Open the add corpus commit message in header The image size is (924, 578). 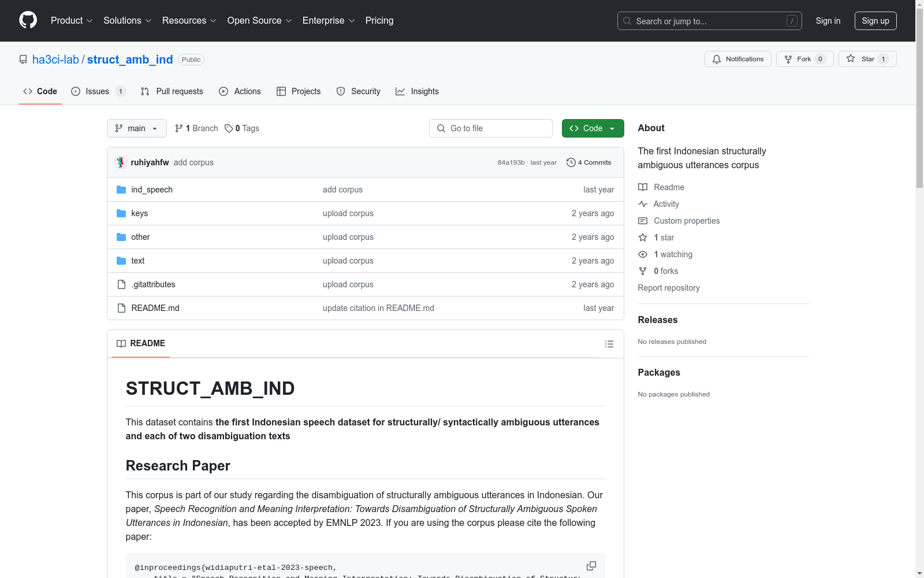pyautogui.click(x=193, y=162)
